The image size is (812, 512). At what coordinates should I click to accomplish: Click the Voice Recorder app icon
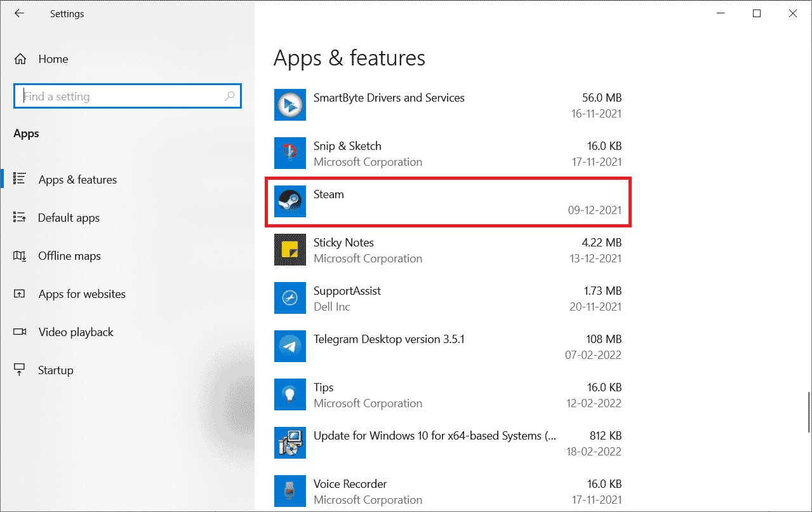(290, 491)
